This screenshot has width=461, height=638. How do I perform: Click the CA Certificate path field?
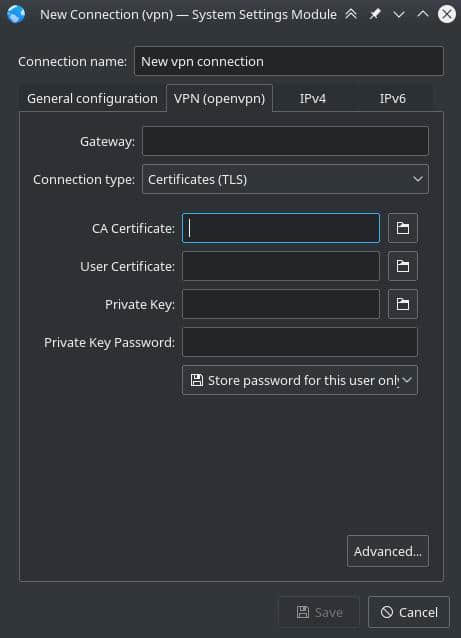pos(281,228)
